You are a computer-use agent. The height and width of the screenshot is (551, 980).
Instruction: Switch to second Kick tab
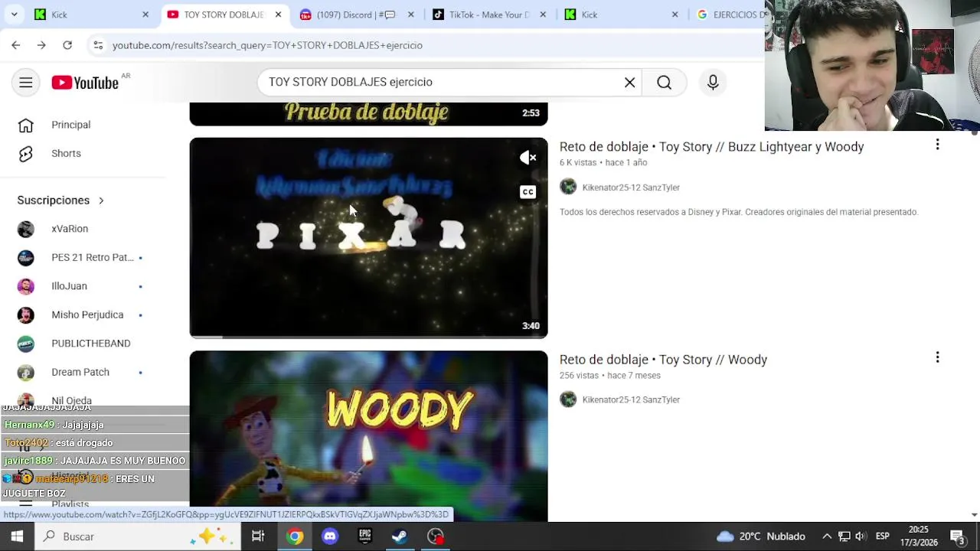point(622,15)
